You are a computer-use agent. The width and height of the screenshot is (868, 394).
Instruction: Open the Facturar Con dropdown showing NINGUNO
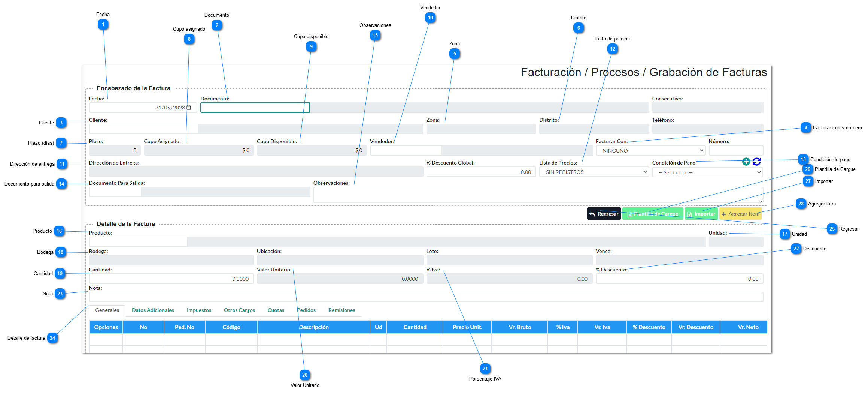pyautogui.click(x=650, y=151)
